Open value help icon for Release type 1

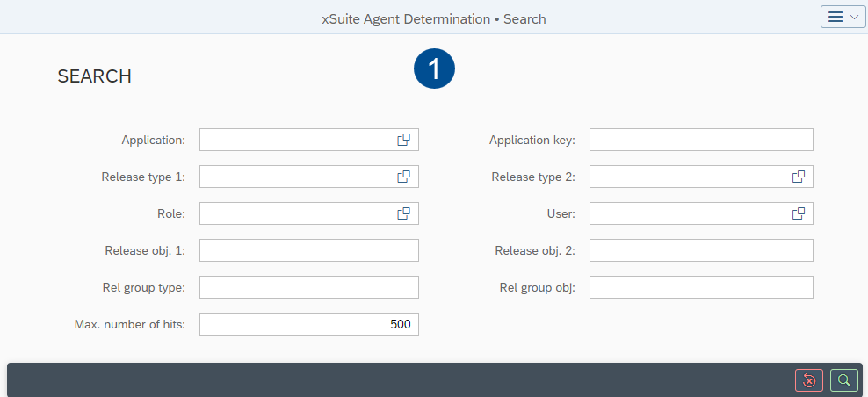[404, 177]
